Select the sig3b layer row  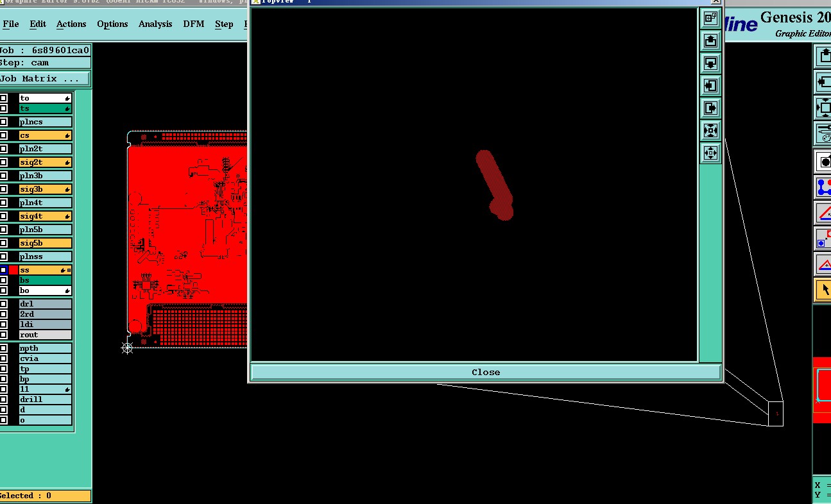[45, 189]
